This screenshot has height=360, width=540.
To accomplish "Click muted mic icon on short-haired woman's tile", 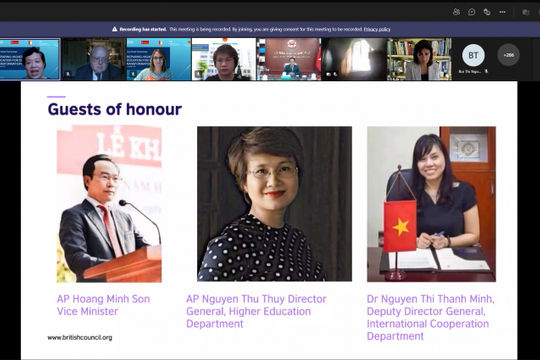I will pyautogui.click(x=198, y=74).
